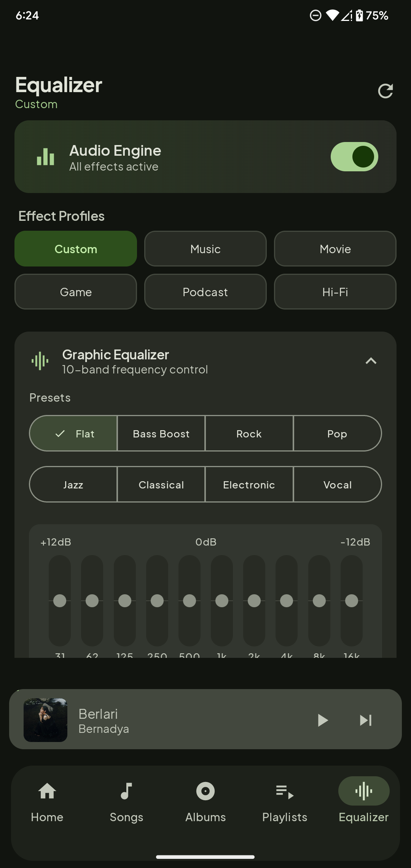The width and height of the screenshot is (411, 868).
Task: Choose the Jazz preset
Action: click(x=73, y=484)
